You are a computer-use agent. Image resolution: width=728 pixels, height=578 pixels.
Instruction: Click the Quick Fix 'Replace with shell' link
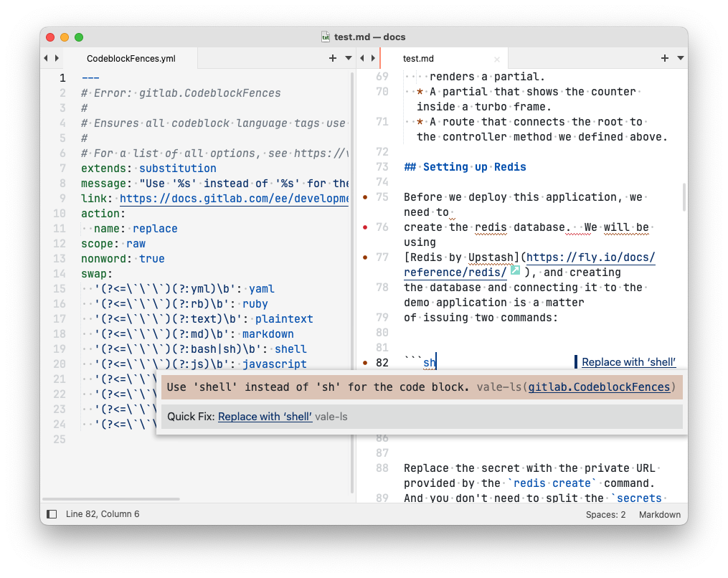coord(265,416)
